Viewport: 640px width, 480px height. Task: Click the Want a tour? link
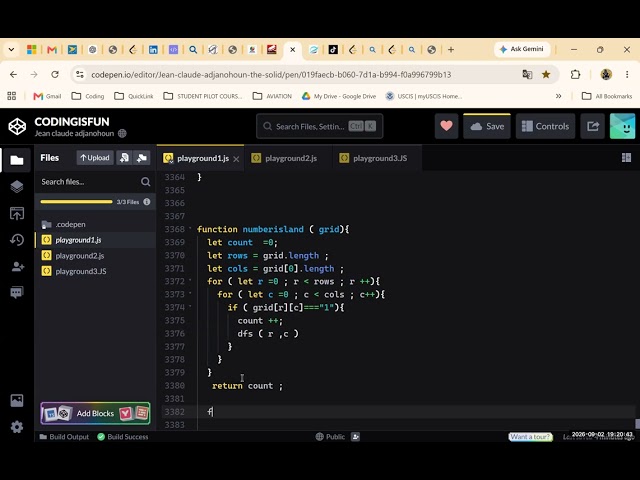pyautogui.click(x=530, y=437)
